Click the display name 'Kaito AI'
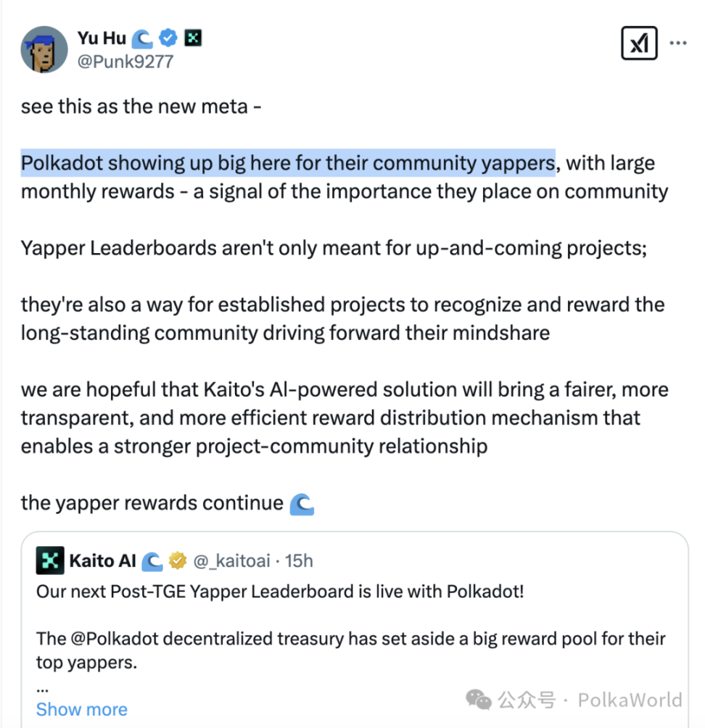 tap(104, 561)
